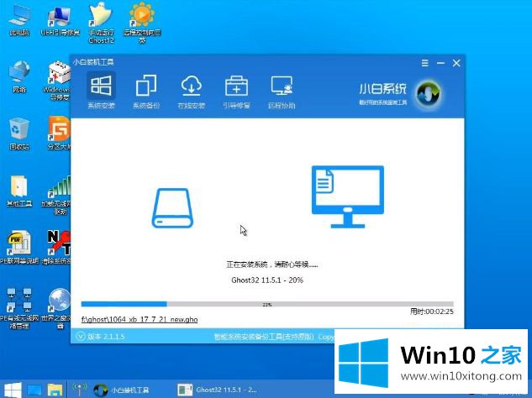Open File Explorer from the taskbar

(x=55, y=390)
